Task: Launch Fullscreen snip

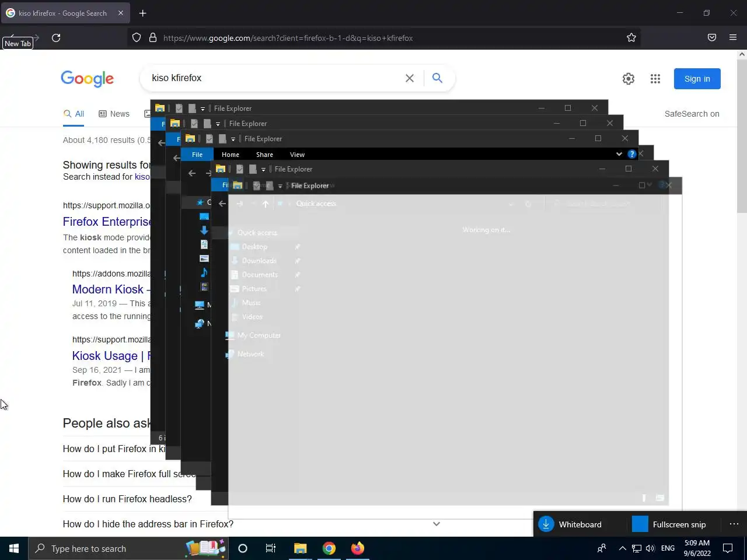Action: click(669, 524)
